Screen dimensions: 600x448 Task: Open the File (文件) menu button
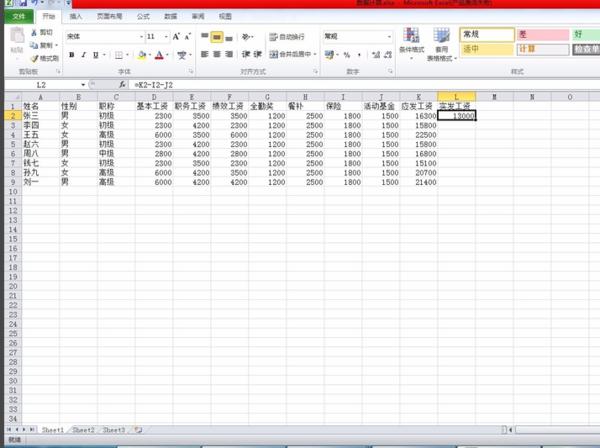[x=18, y=17]
